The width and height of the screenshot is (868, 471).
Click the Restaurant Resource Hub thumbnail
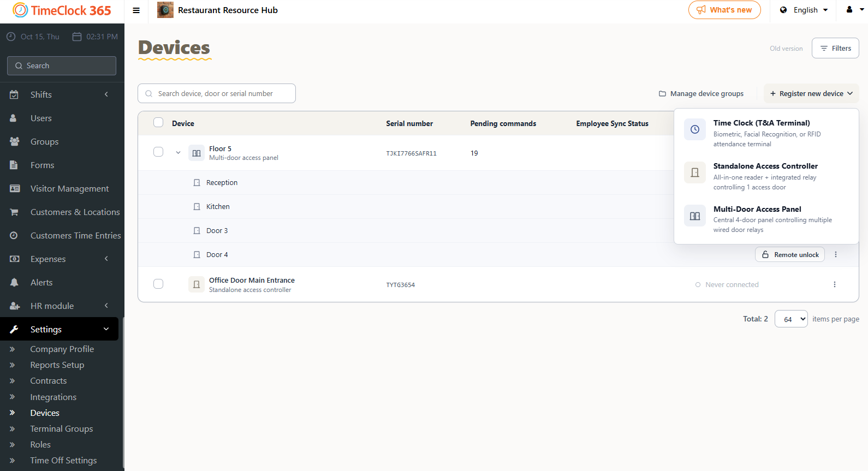[x=165, y=10]
